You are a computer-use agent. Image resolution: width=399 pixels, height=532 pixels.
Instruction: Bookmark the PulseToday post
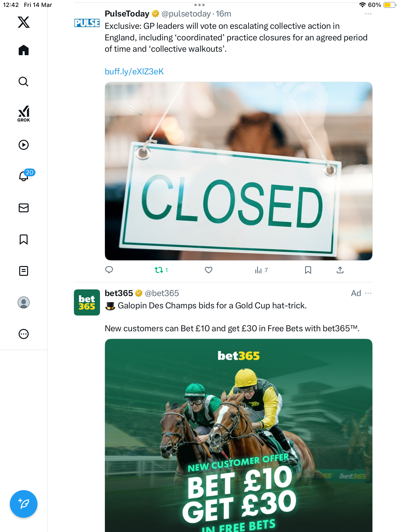[x=308, y=270]
